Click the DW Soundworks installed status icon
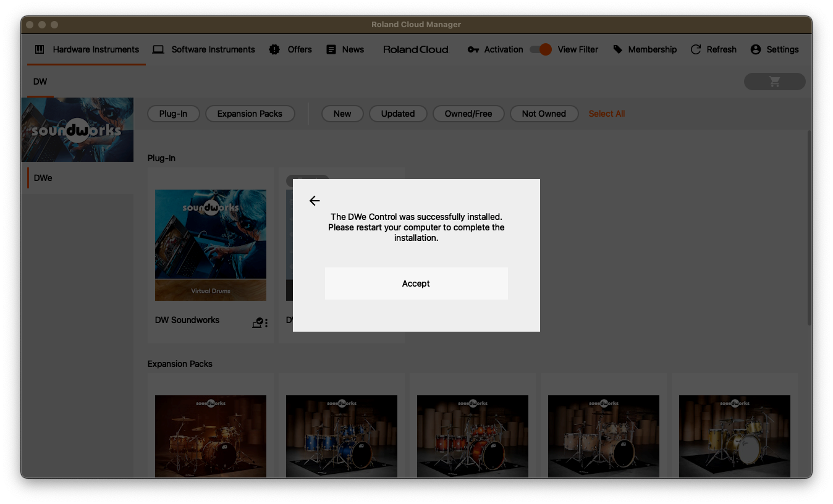This screenshot has height=504, width=833. [x=258, y=322]
